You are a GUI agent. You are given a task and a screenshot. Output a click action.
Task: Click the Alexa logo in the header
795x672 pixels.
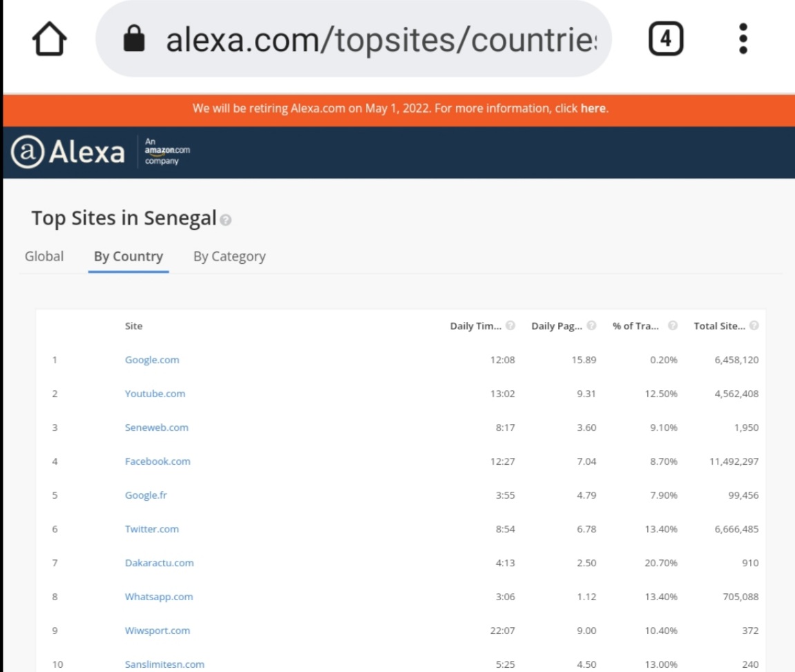tap(66, 151)
